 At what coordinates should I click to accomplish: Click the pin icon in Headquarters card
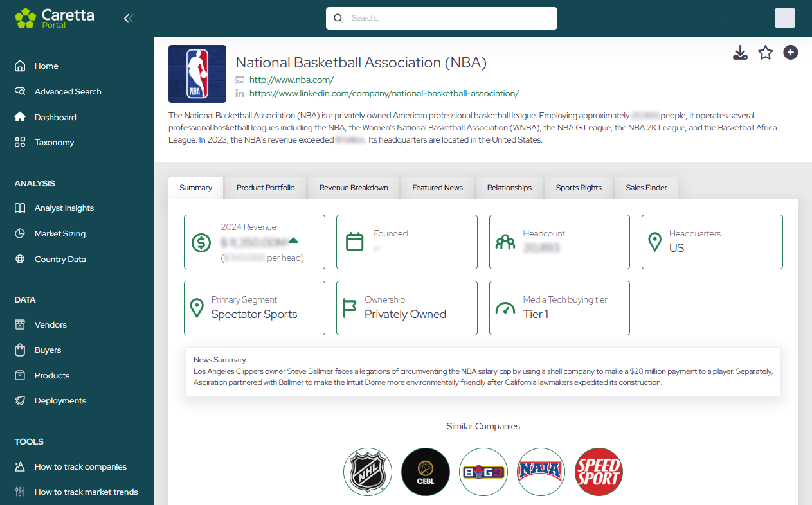pyautogui.click(x=655, y=242)
